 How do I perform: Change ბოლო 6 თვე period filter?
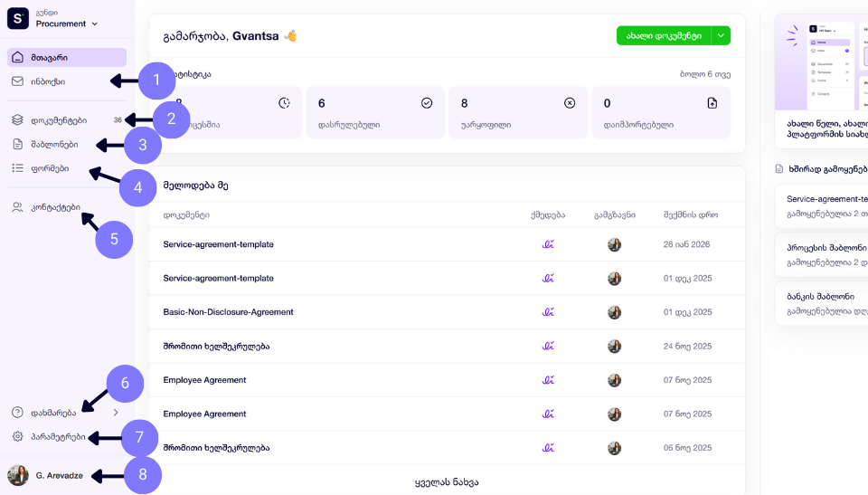tap(705, 74)
